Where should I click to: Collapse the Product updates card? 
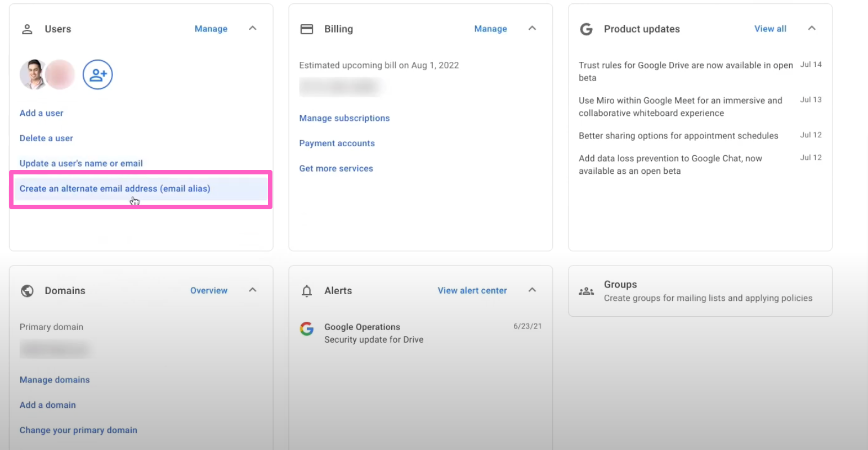(x=812, y=29)
